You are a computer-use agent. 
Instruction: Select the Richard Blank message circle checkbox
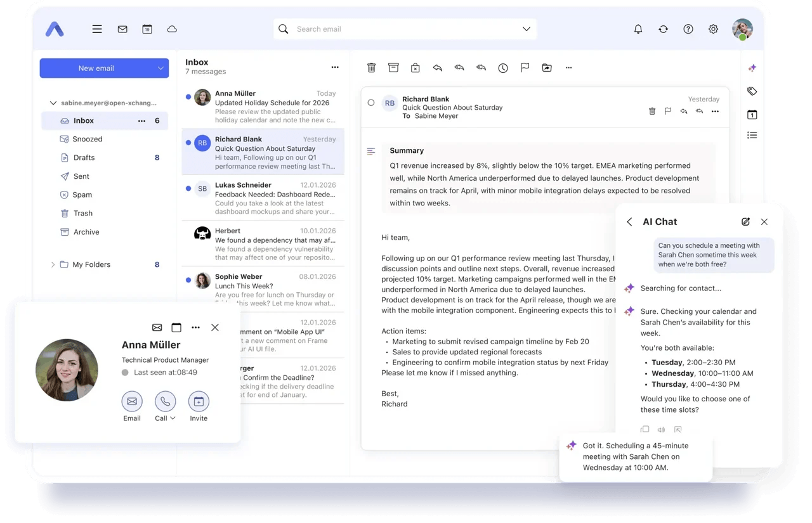point(371,103)
